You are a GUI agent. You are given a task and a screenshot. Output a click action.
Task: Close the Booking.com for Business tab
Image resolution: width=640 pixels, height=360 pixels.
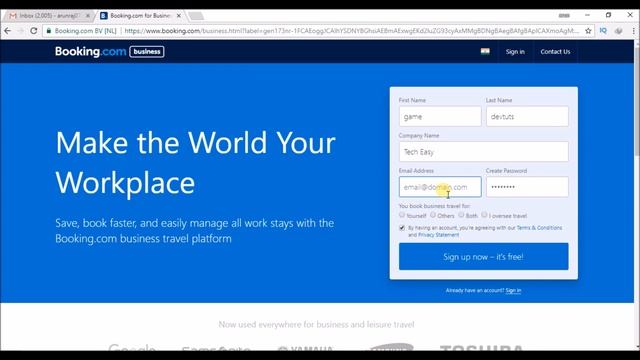178,16
